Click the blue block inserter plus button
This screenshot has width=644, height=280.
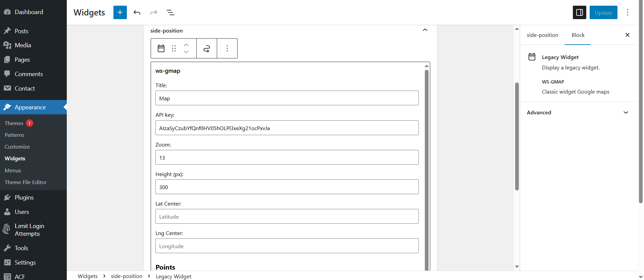click(120, 12)
